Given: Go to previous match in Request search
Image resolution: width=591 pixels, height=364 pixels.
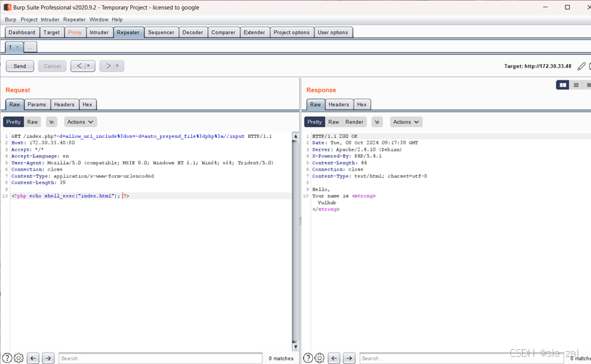Looking at the screenshot, I should (33, 358).
